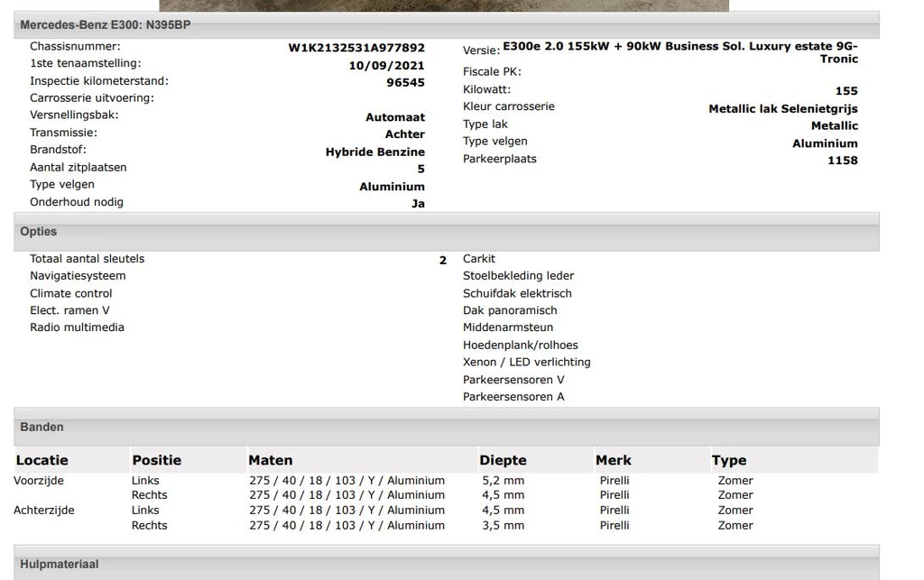Click the Totaal aantal sleutels option
The width and height of the screenshot is (924, 580).
coord(88,259)
